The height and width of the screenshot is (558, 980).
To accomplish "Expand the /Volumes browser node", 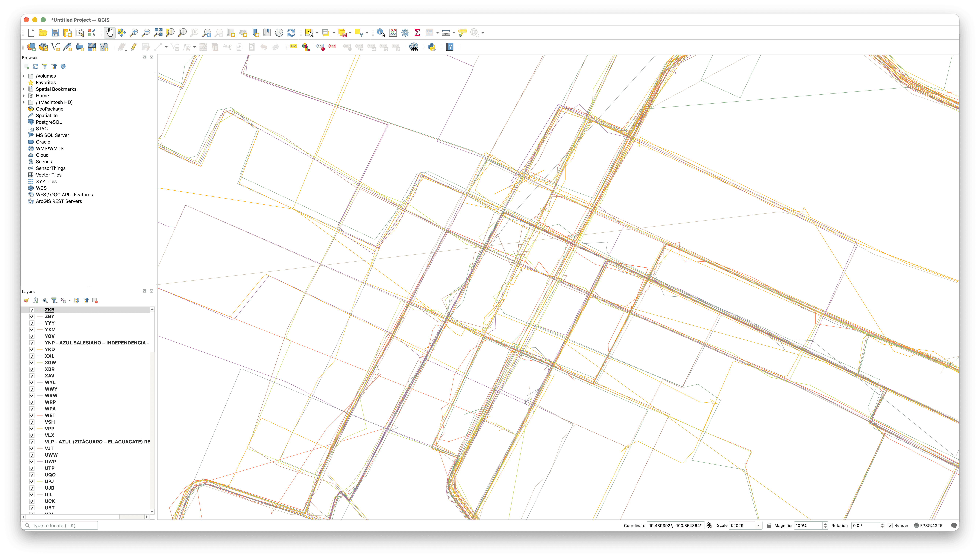I will point(24,76).
